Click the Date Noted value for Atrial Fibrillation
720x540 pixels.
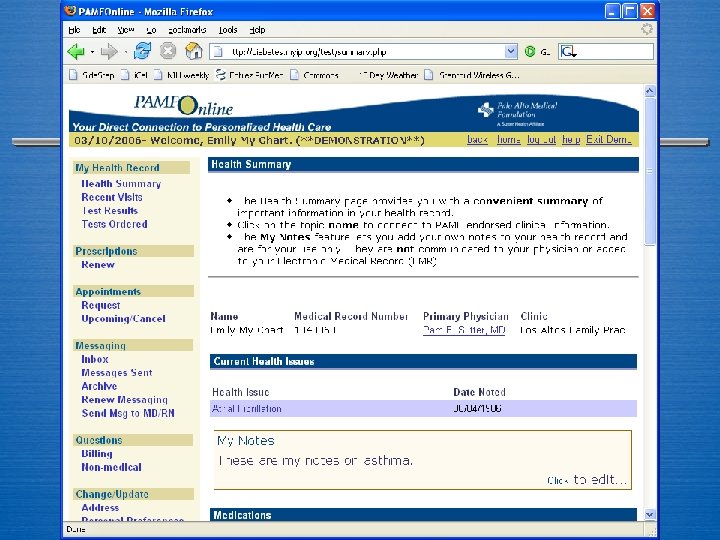tap(477, 408)
